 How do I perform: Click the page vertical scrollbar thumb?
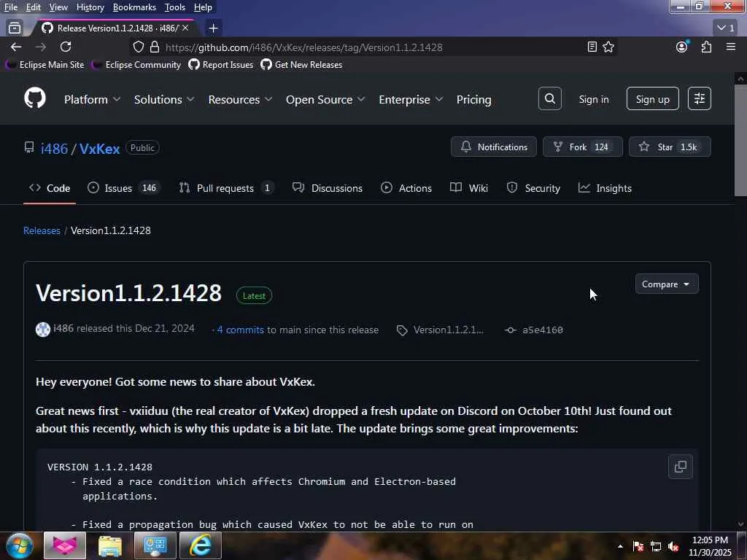(x=740, y=140)
